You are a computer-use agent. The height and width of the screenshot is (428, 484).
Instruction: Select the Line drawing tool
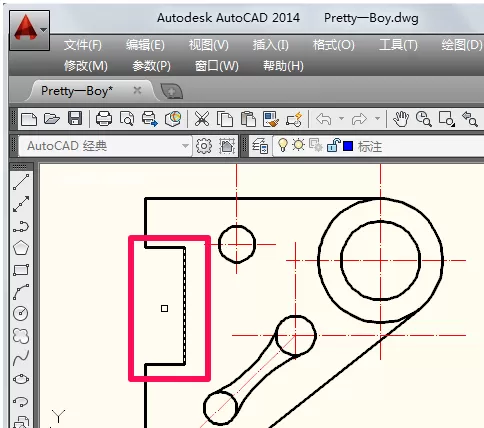21,182
